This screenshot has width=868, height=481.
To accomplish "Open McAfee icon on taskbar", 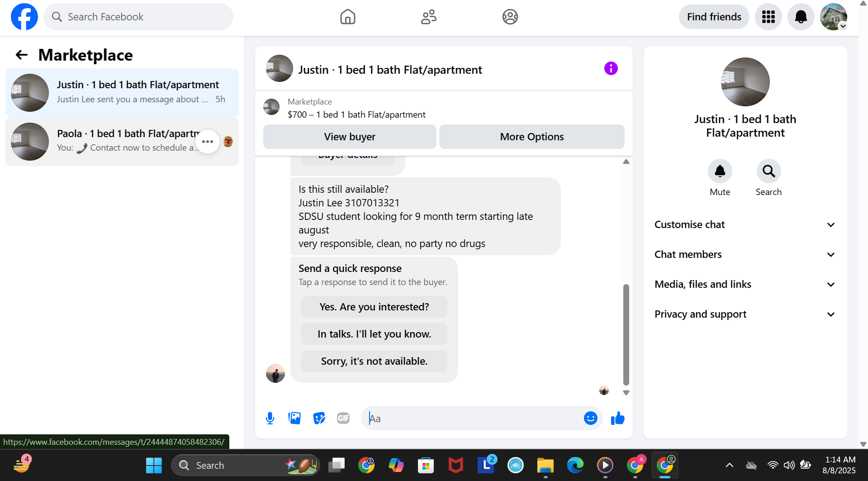I will 455,465.
